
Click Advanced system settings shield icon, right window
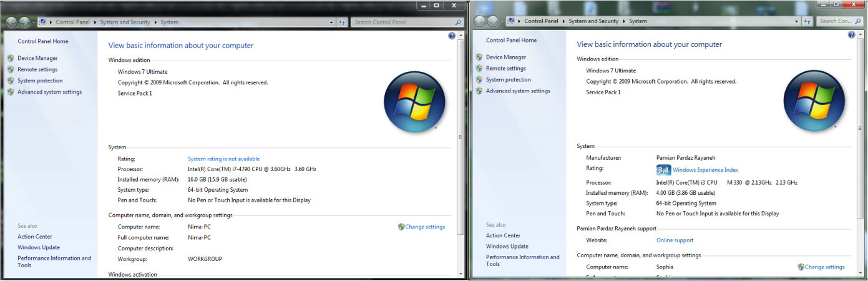pos(479,91)
